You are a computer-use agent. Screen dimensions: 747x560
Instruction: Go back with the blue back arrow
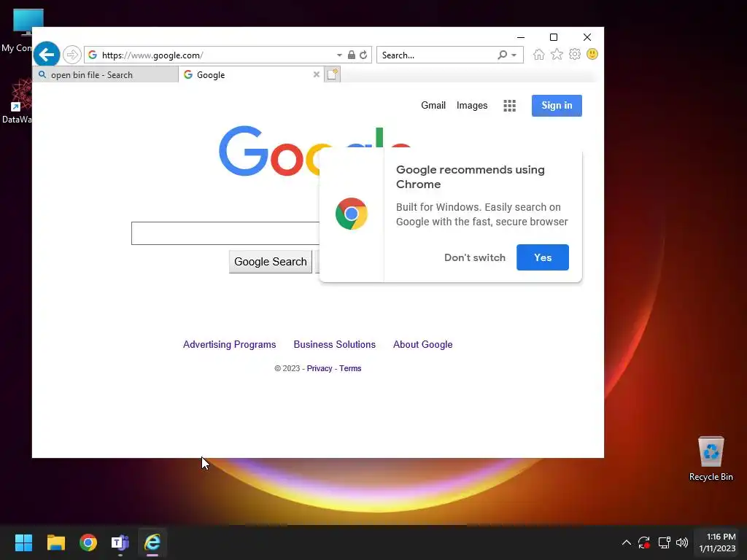[x=47, y=55]
